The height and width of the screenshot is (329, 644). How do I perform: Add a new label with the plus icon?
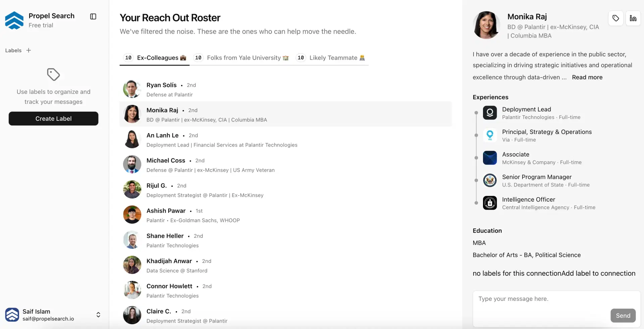(29, 50)
